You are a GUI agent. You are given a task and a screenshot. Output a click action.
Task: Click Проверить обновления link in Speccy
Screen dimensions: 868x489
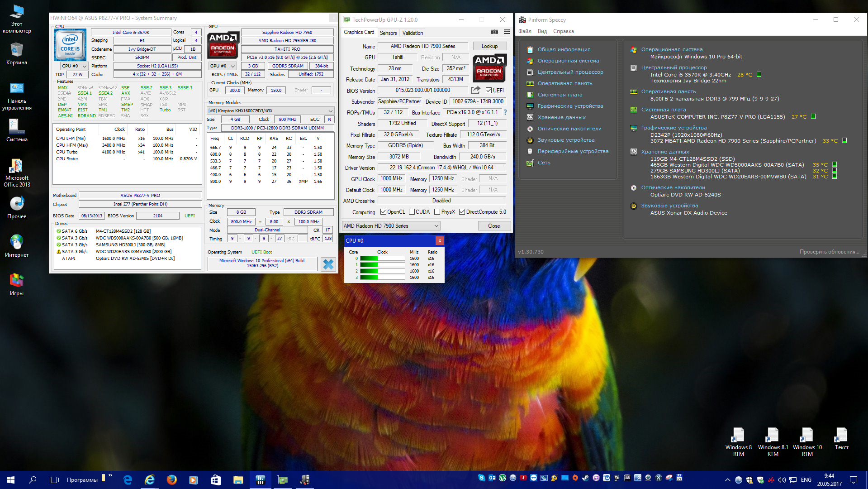829,252
